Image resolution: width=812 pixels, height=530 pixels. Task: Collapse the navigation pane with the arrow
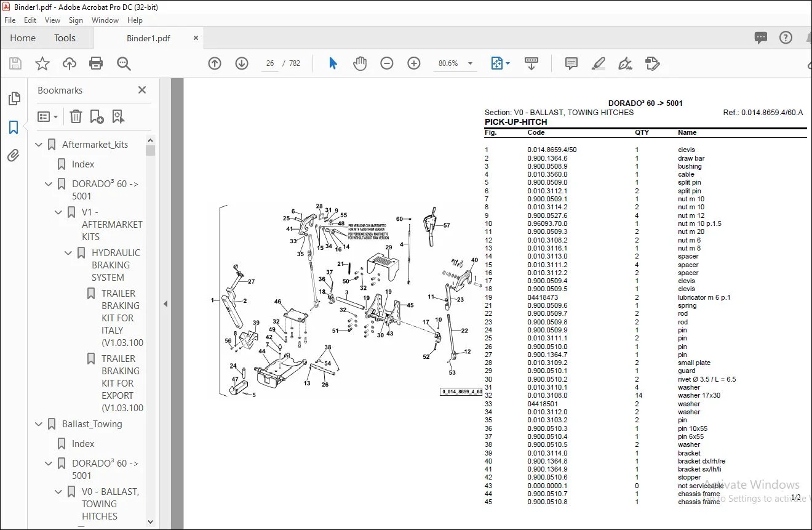tap(165, 303)
